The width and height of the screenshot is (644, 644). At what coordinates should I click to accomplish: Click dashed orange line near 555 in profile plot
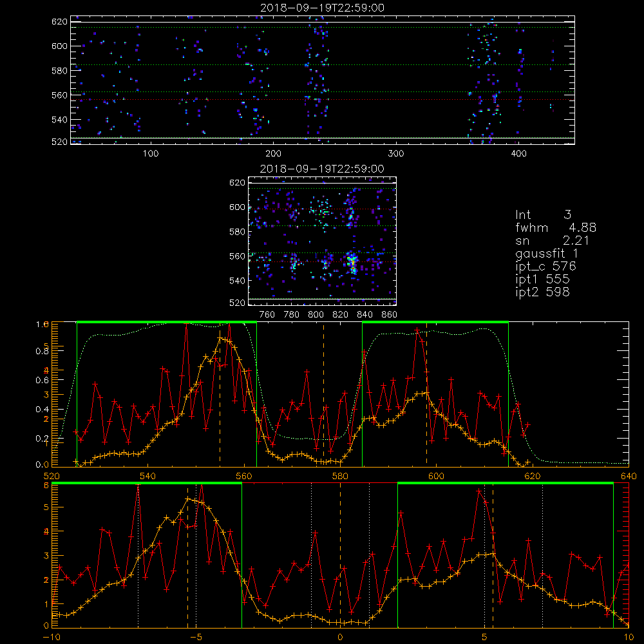(x=220, y=394)
